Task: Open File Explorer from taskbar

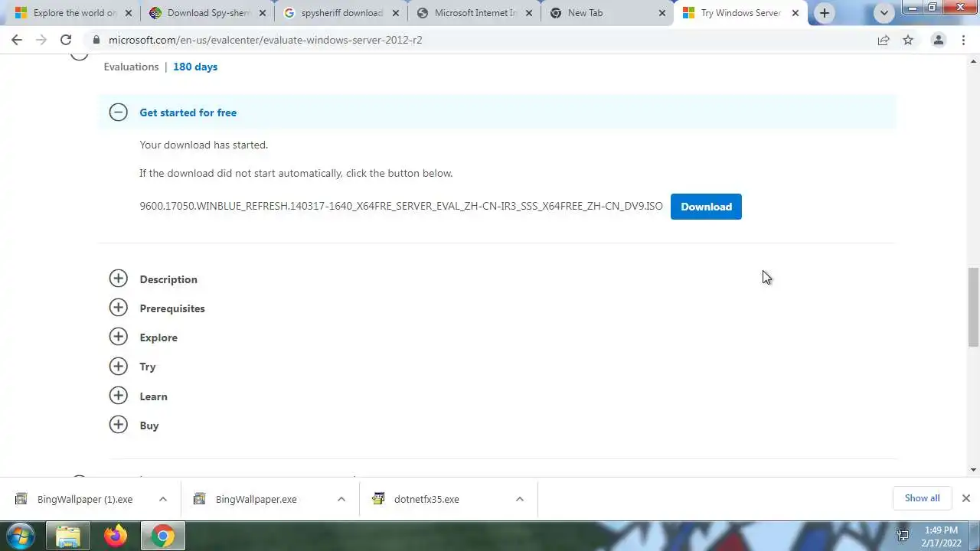Action: coord(68,536)
